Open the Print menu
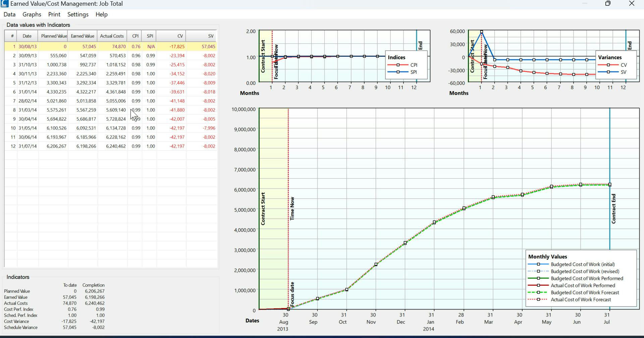This screenshot has height=338, width=644. click(54, 14)
